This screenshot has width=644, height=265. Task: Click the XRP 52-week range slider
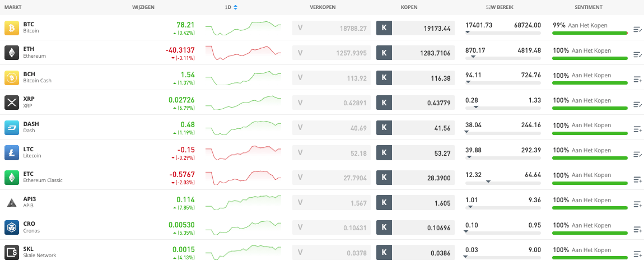pyautogui.click(x=503, y=108)
